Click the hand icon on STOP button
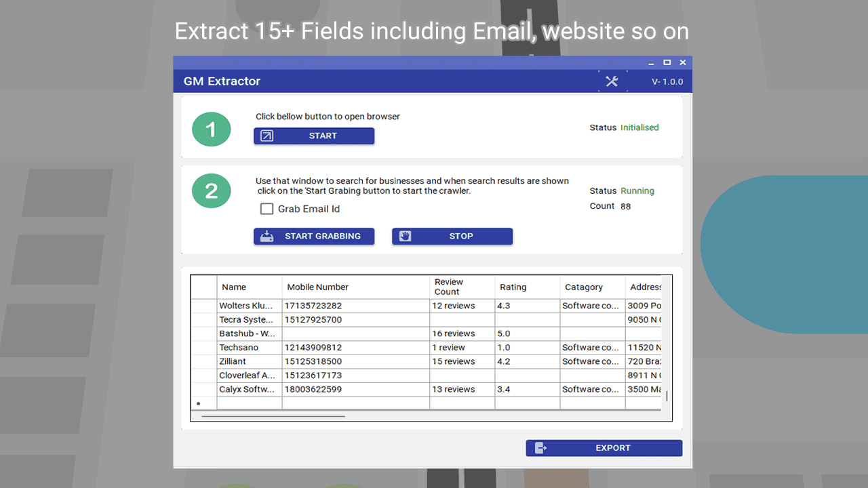The width and height of the screenshot is (868, 488). click(x=406, y=237)
